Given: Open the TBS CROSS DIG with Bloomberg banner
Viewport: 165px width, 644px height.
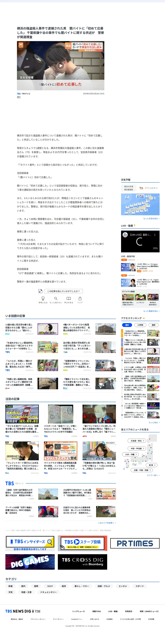Looking at the screenshot, I should click(82, 562).
